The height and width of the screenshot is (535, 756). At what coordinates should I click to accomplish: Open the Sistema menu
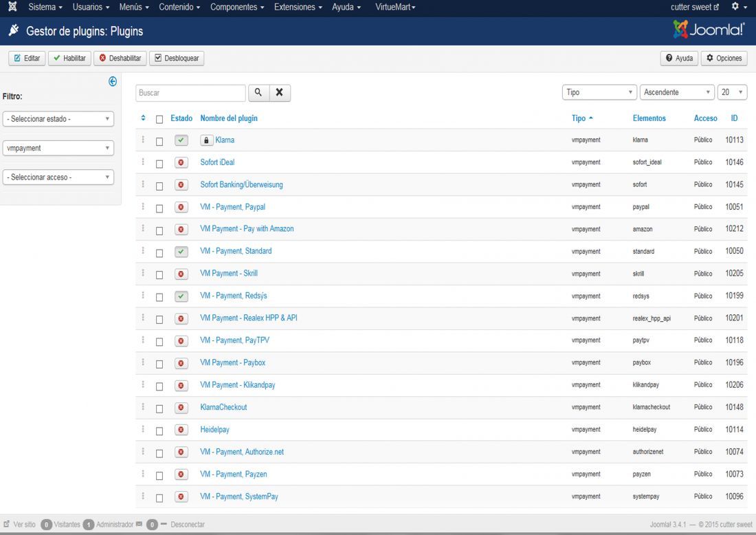(x=45, y=7)
